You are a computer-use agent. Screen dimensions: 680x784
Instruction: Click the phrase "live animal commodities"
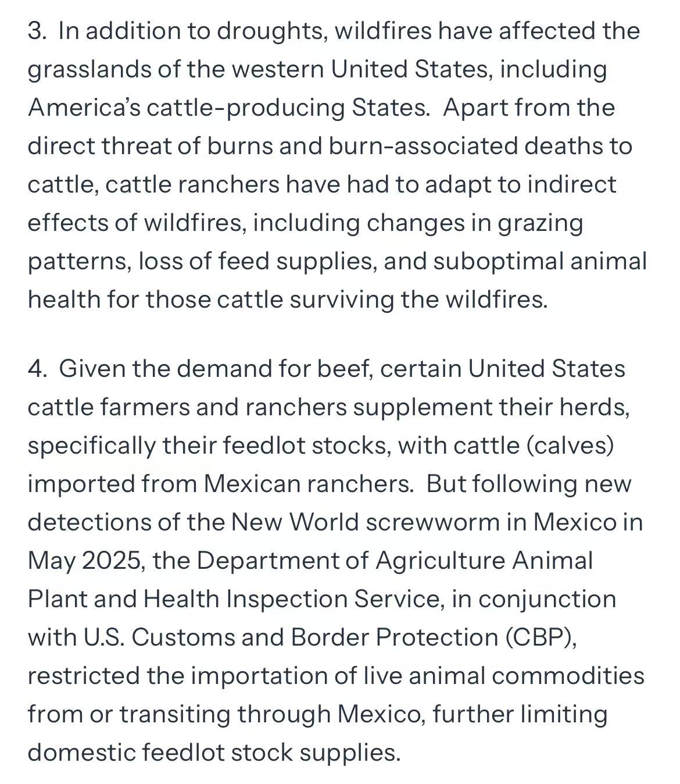(x=504, y=676)
